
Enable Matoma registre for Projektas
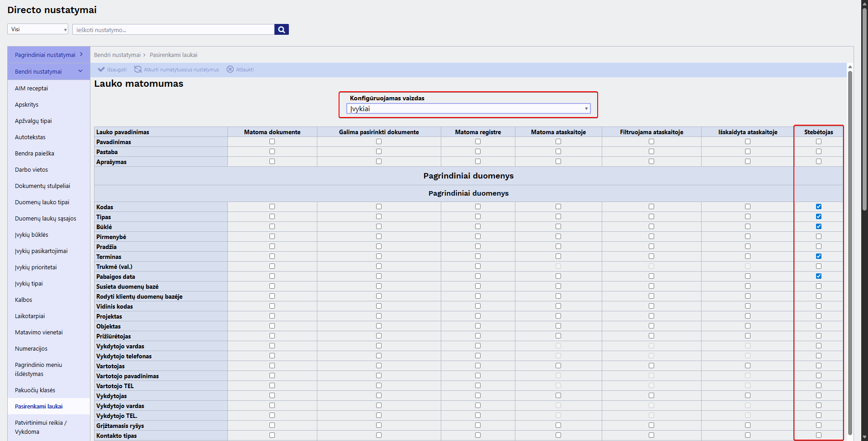pyautogui.click(x=478, y=316)
